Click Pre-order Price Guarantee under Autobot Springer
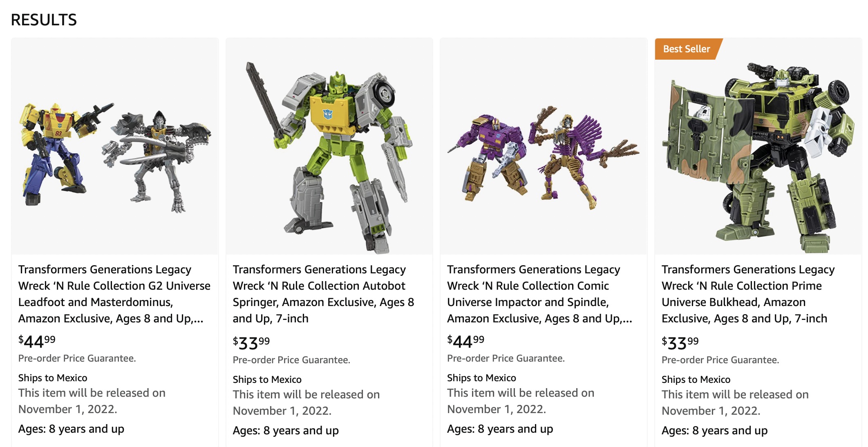This screenshot has height=447, width=868. (291, 360)
